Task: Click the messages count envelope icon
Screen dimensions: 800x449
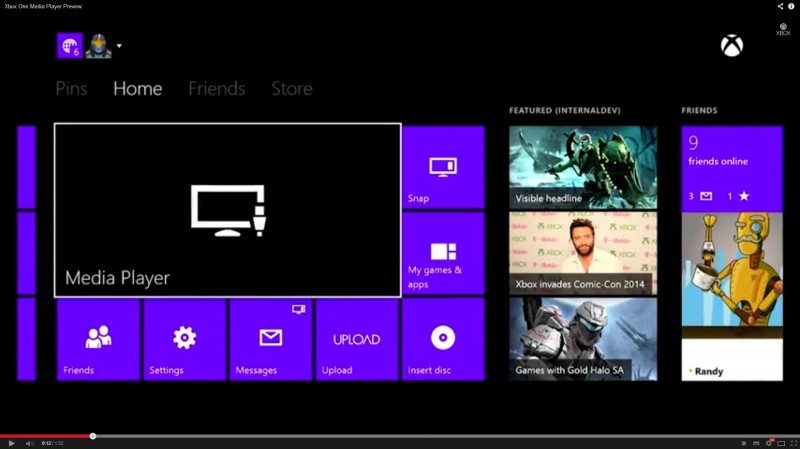Action: [706, 196]
